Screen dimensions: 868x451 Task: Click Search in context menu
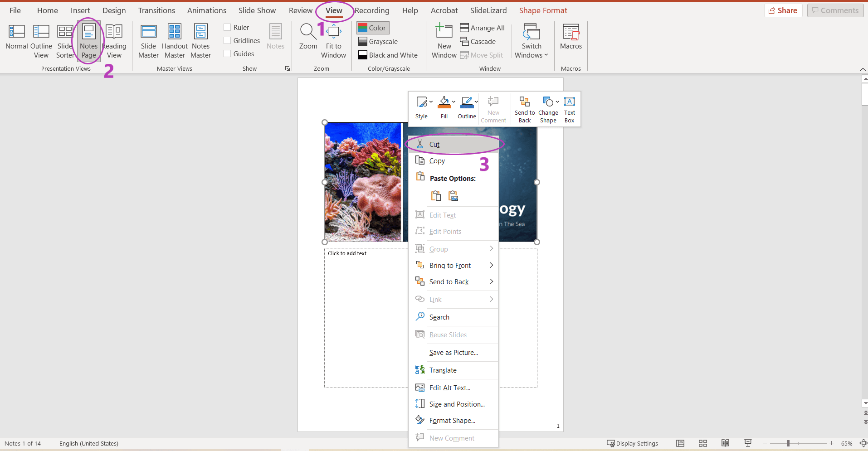[454, 317]
